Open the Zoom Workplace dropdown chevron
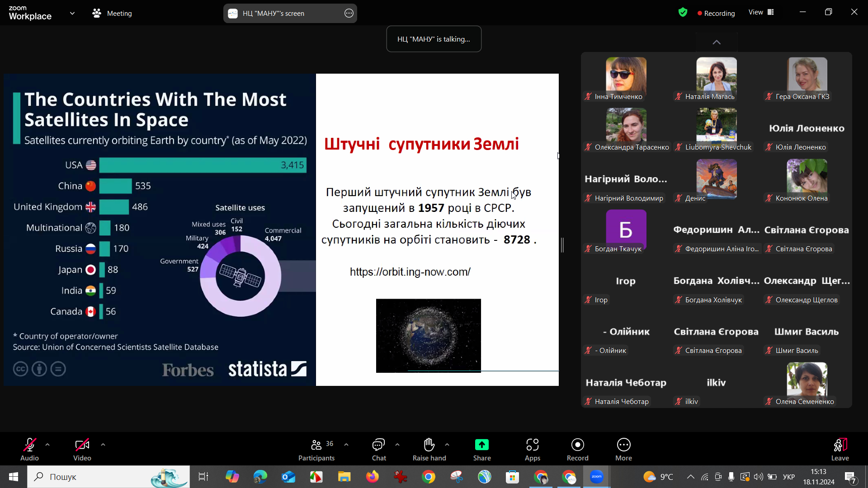This screenshot has height=488, width=868. (x=72, y=14)
